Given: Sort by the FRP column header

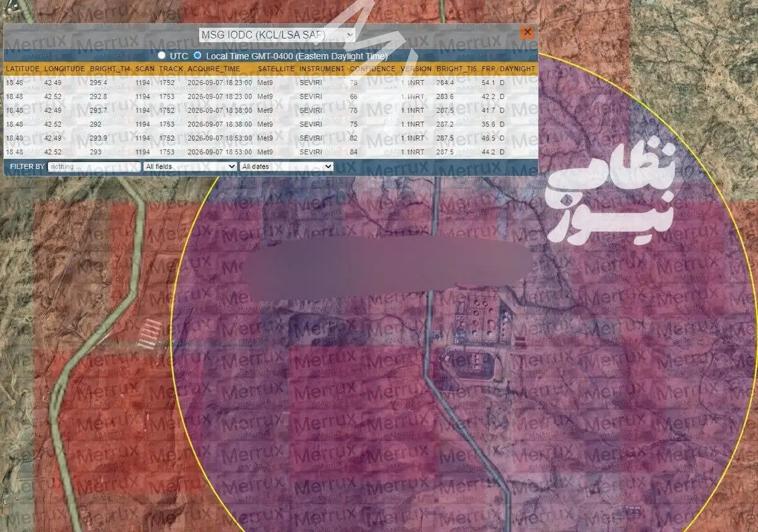Looking at the screenshot, I should pyautogui.click(x=488, y=68).
